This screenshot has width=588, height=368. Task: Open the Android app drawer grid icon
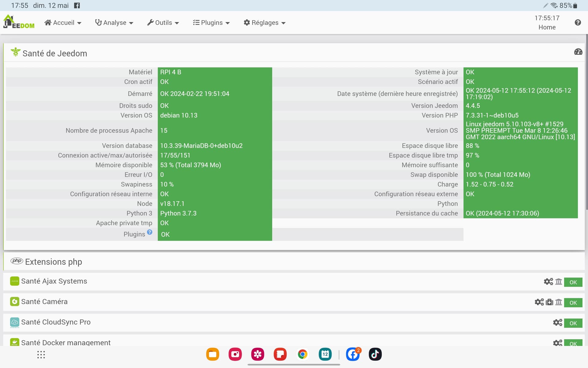[41, 355]
